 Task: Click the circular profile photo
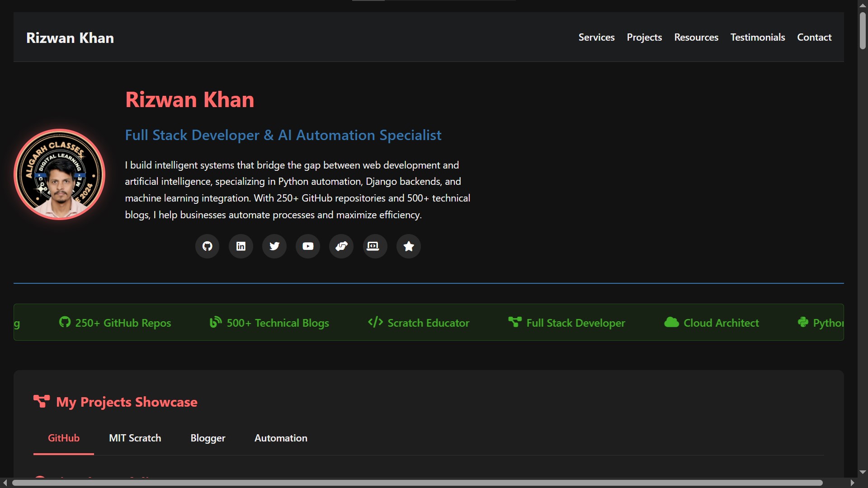[x=60, y=174]
